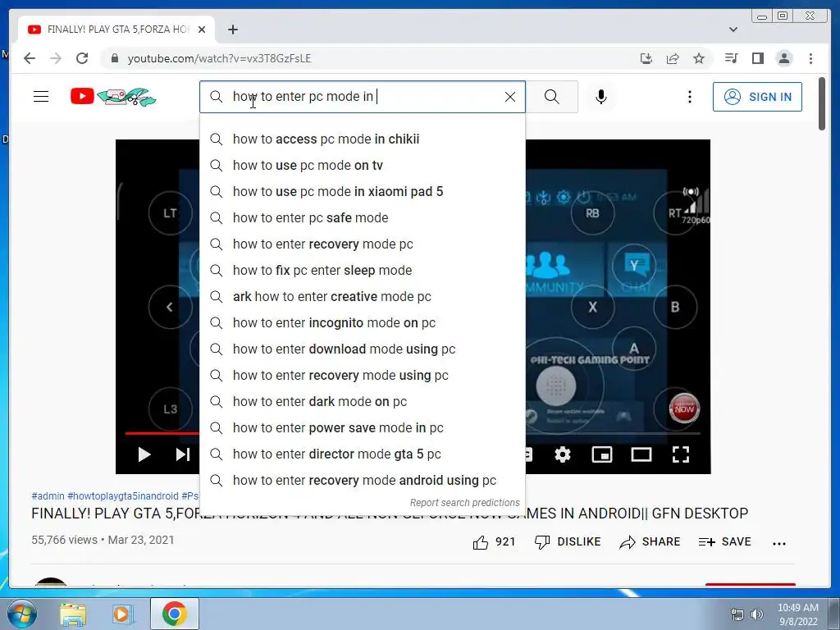Reload the YouTube page

[82, 58]
